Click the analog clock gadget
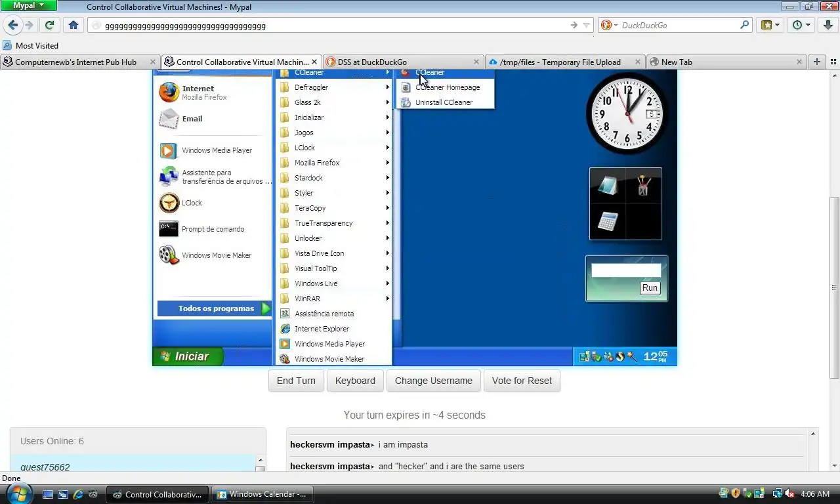 [x=627, y=113]
